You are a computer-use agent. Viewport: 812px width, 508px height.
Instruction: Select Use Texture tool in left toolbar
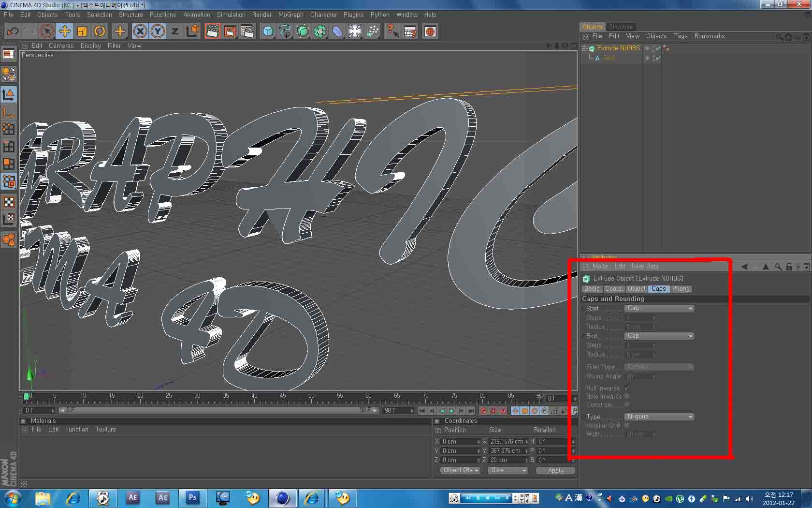coord(9,202)
